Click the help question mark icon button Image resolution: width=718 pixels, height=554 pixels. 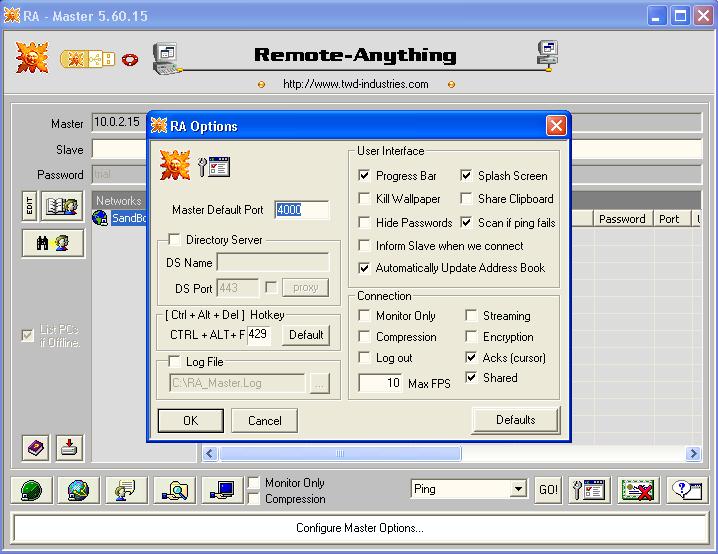[x=686, y=490]
